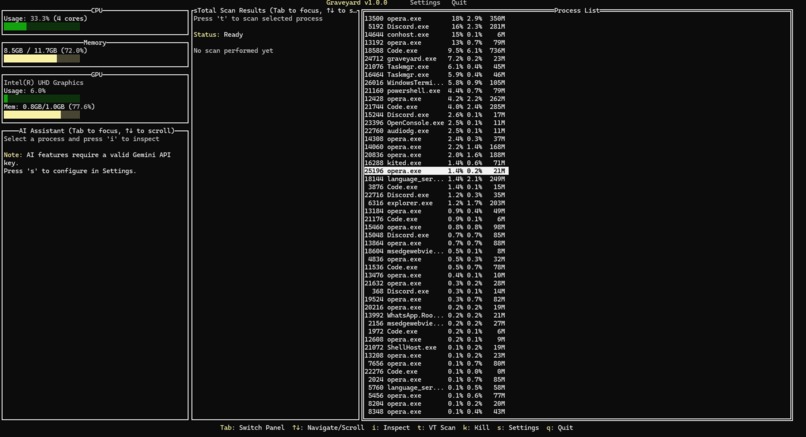Click the 'q: Quit' footer shortcut
The image size is (806, 437).
click(559, 428)
